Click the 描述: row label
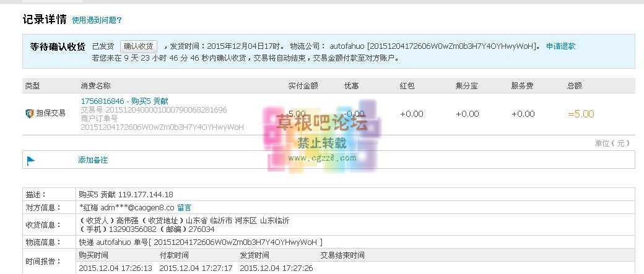This screenshot has height=274, width=644. click(36, 194)
